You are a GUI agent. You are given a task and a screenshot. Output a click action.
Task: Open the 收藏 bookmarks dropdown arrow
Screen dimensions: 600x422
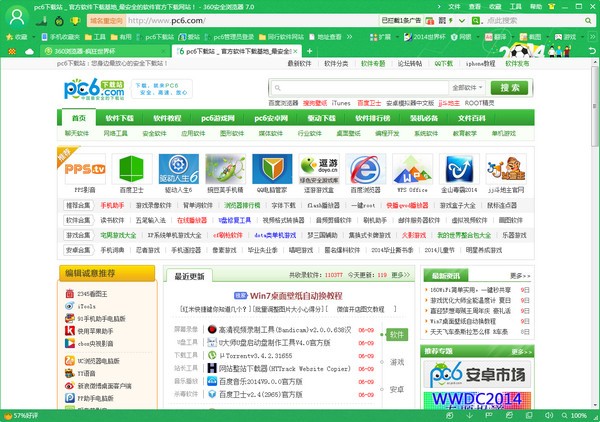click(33, 37)
